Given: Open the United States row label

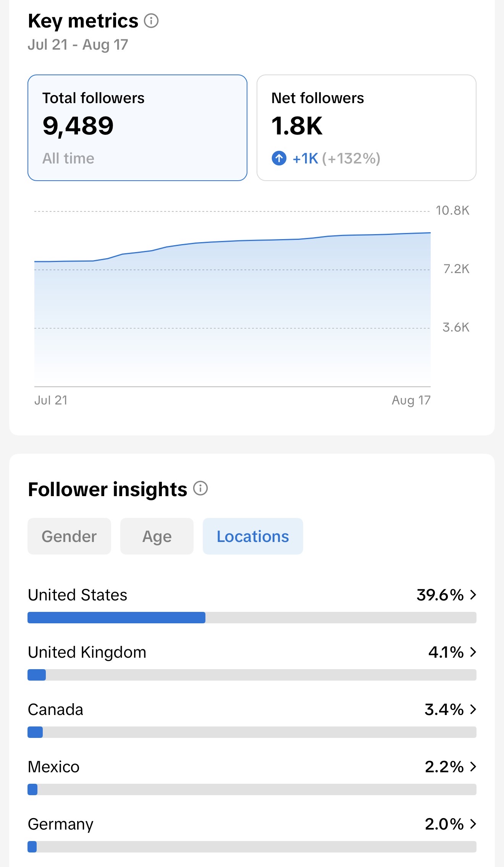Looking at the screenshot, I should point(78,595).
